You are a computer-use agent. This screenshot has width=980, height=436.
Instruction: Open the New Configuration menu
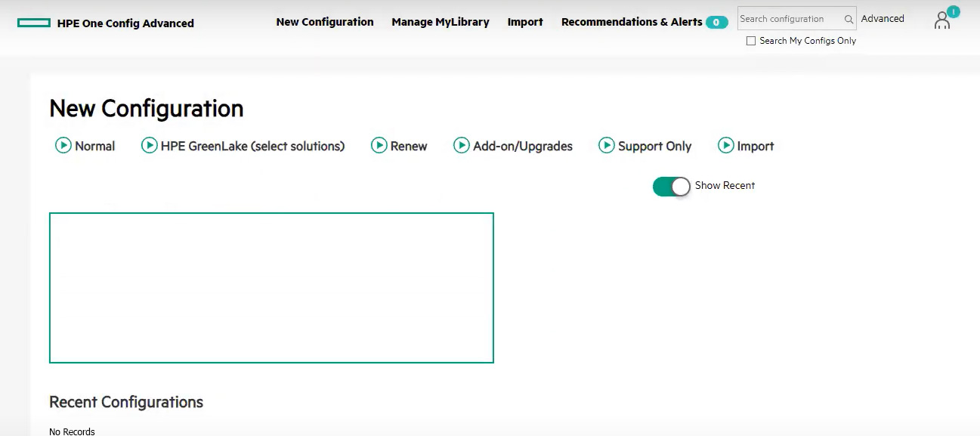[x=325, y=22]
